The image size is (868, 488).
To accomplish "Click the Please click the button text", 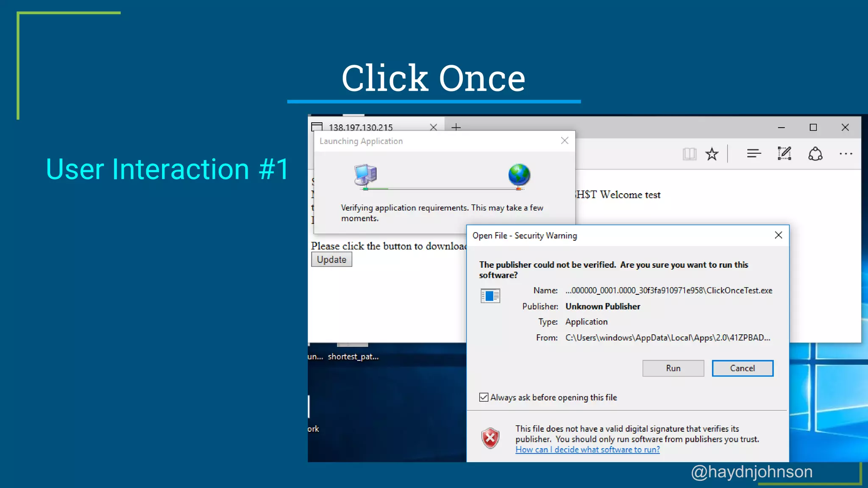I will coord(389,246).
